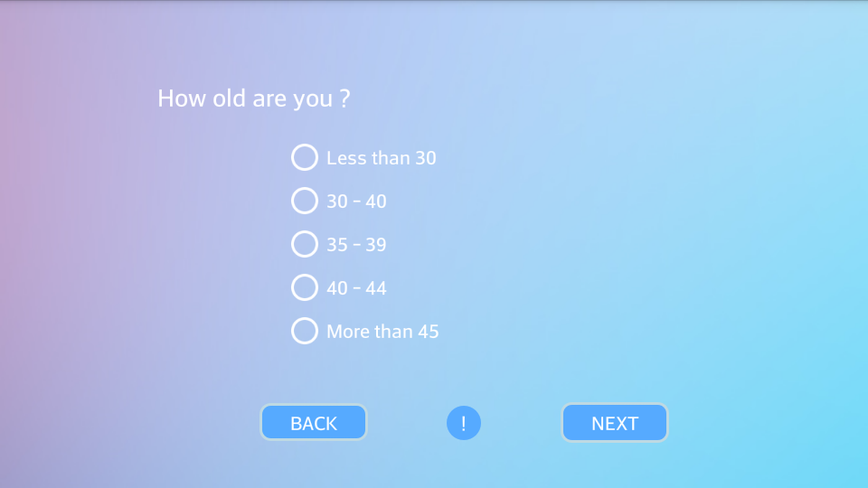
Task: Open the hint using the "!" circle button
Action: [x=464, y=423]
